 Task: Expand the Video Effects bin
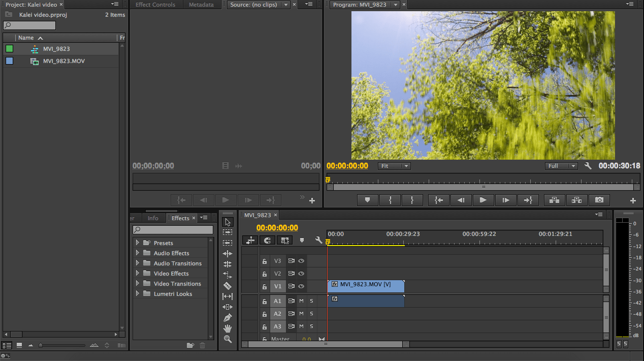click(138, 273)
